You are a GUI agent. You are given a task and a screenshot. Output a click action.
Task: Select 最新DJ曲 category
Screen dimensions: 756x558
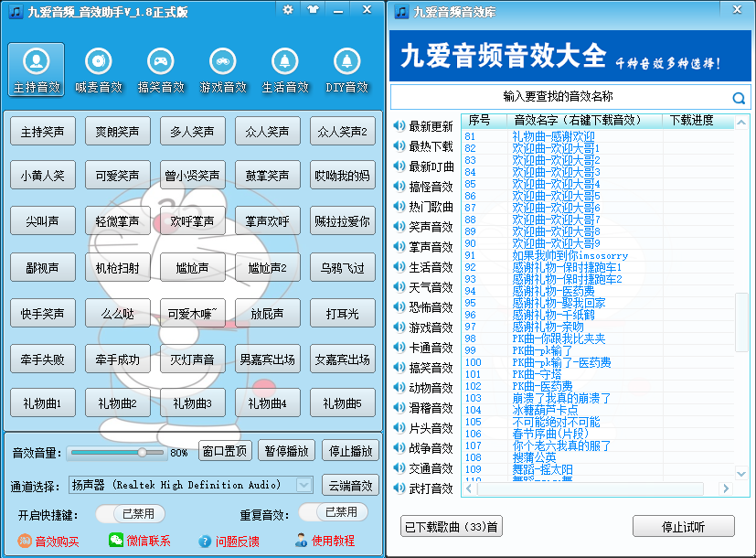tap(423, 166)
